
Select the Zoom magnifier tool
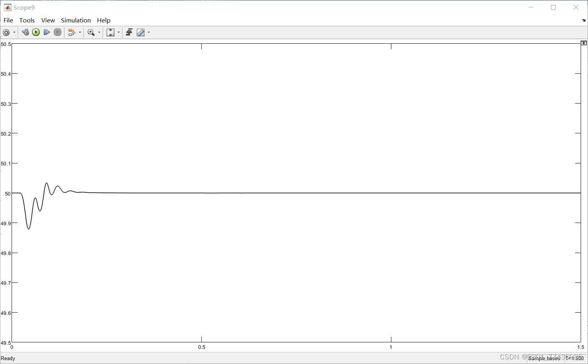click(91, 32)
